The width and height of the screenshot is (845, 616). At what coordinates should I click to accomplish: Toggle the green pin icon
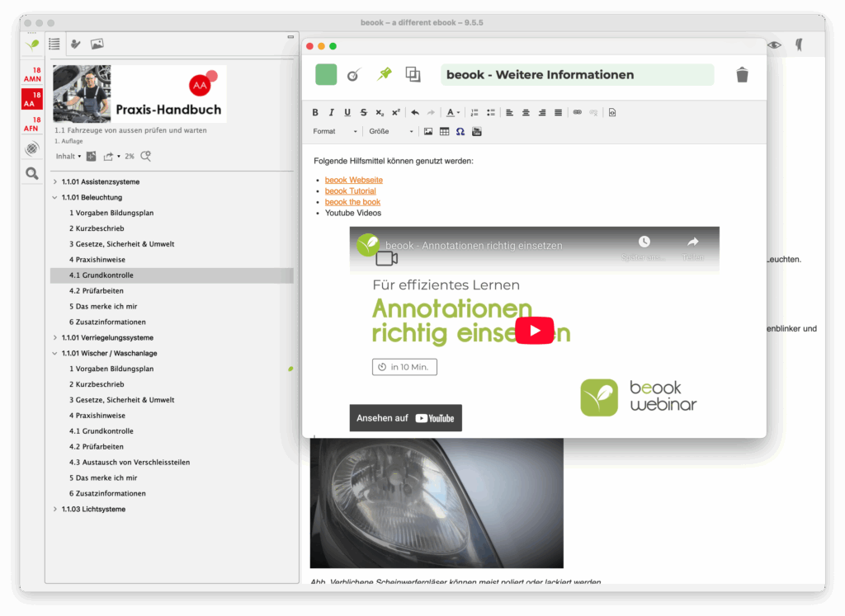[385, 73]
